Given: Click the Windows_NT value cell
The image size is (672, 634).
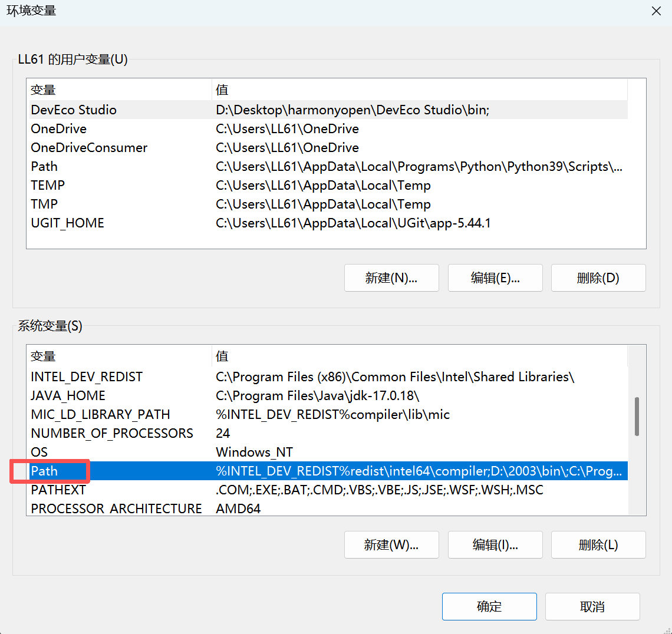Looking at the screenshot, I should (254, 453).
